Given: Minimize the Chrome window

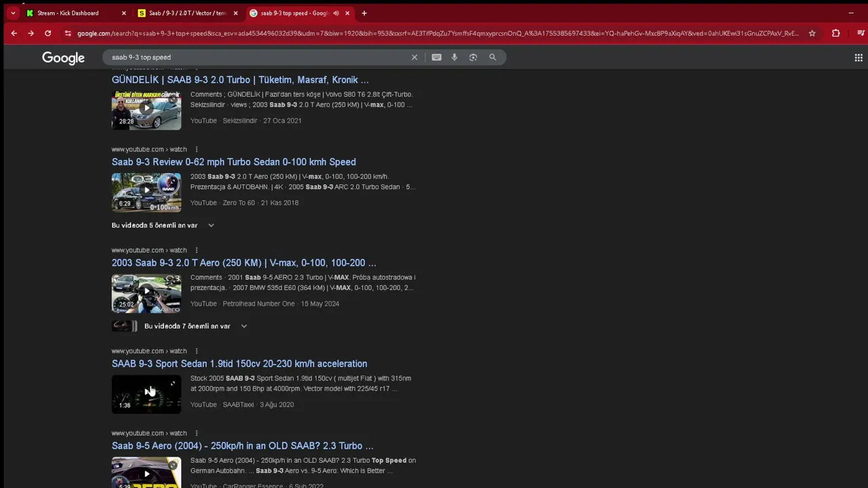Looking at the screenshot, I should tap(851, 13).
